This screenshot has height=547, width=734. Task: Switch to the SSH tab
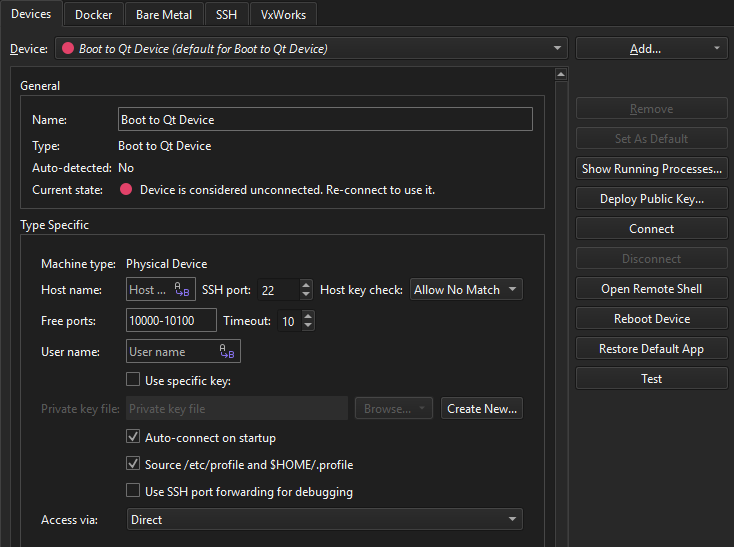click(x=227, y=15)
